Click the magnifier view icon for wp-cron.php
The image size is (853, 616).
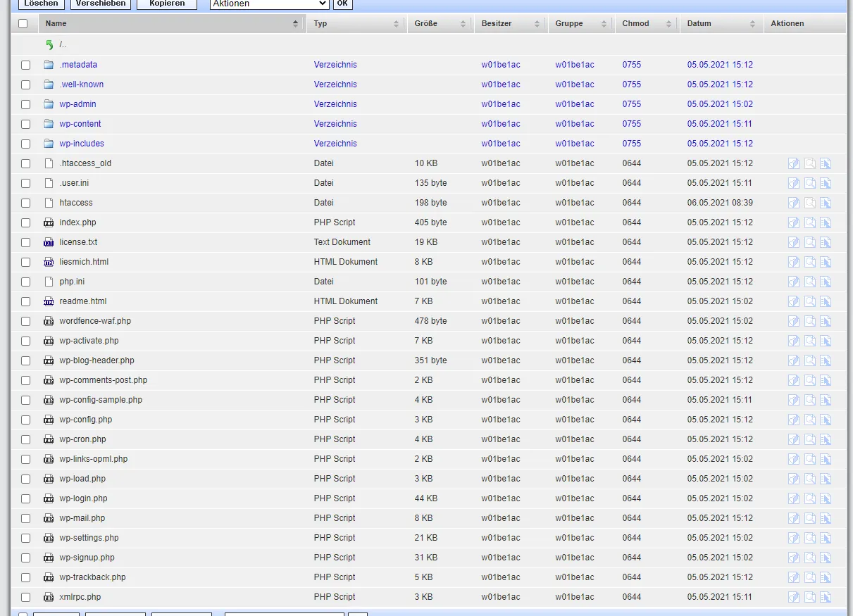(810, 439)
